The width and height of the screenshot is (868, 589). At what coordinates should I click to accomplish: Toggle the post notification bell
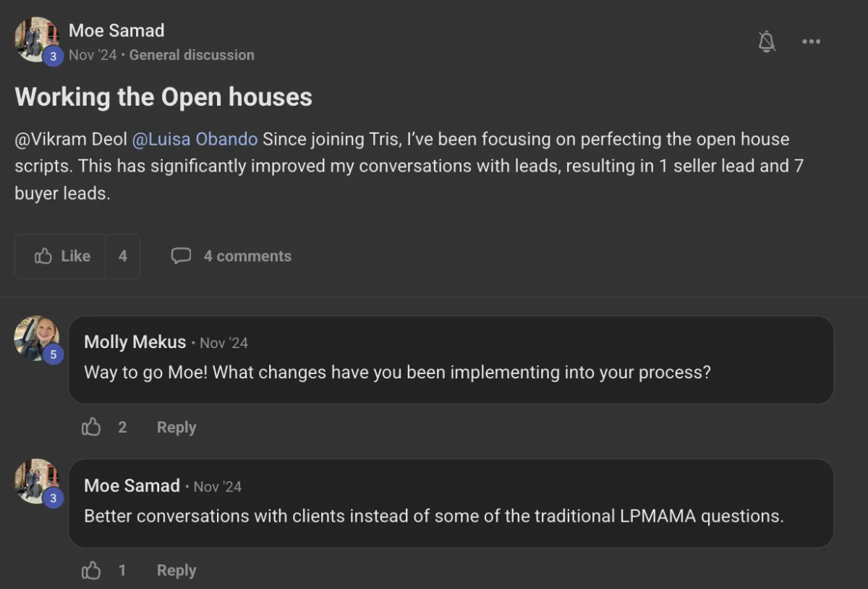point(767,42)
